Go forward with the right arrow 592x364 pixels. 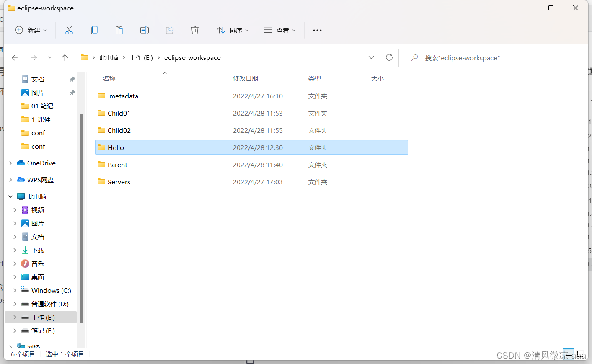(x=34, y=58)
